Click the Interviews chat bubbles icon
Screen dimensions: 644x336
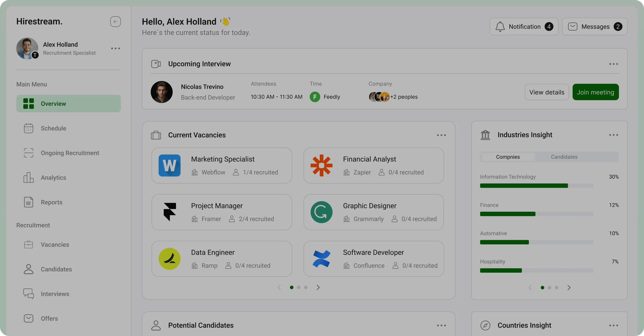tap(28, 294)
